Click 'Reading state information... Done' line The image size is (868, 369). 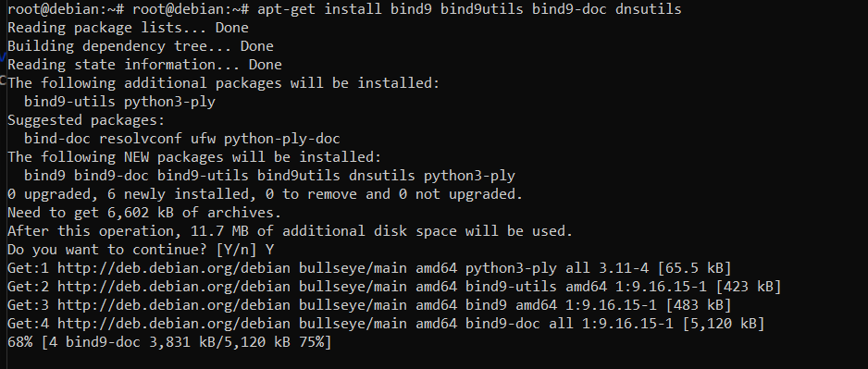pyautogui.click(x=144, y=65)
